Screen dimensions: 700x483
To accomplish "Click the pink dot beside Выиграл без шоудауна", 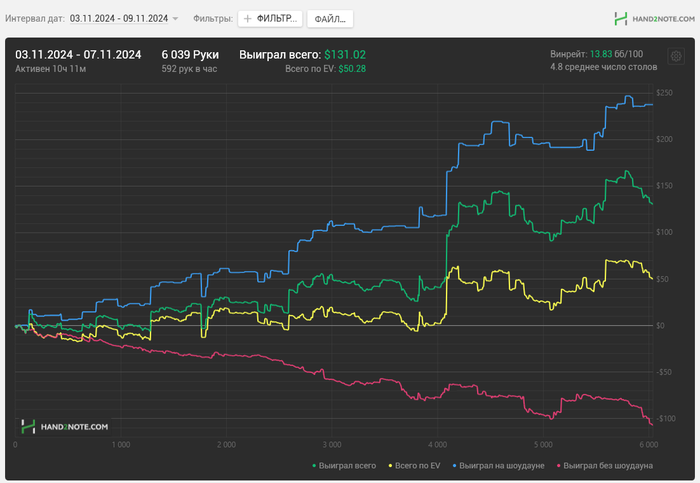I will point(559,466).
